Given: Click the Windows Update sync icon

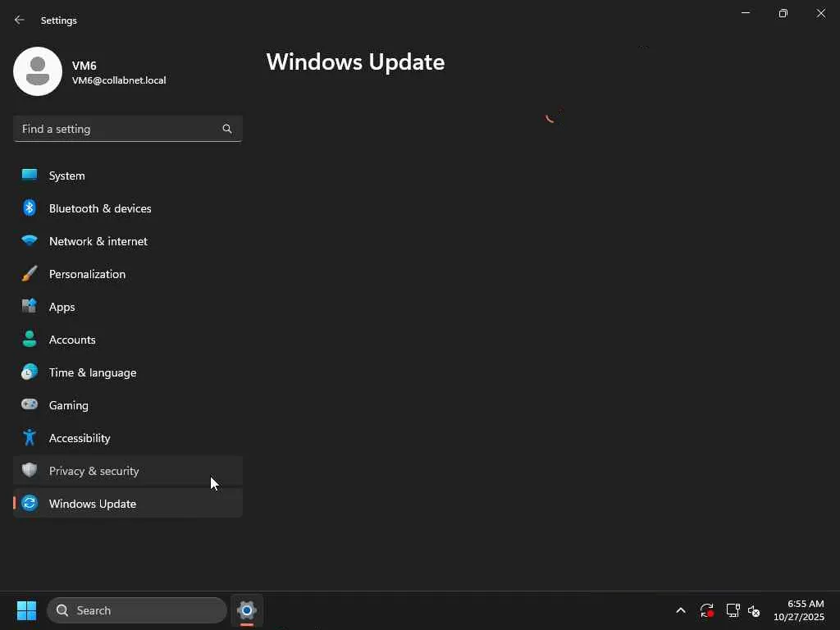Looking at the screenshot, I should click(30, 503).
